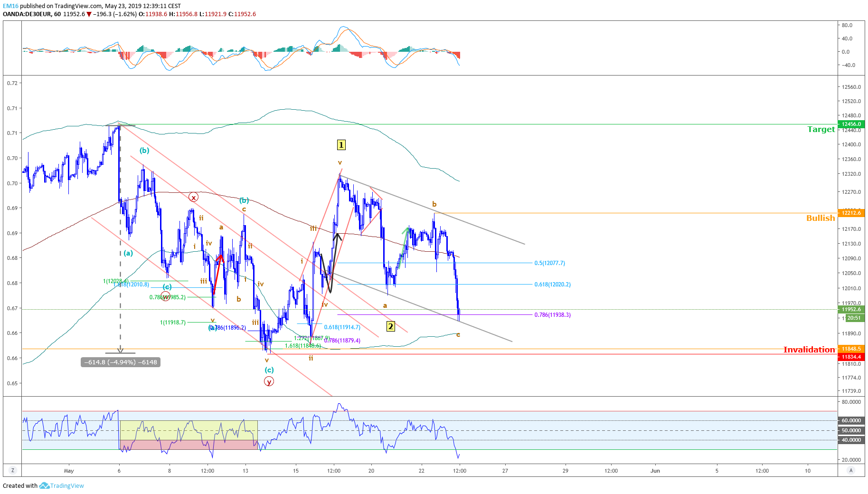
Task: Select the OANDA:DE30EUR symbol title
Action: (x=28, y=14)
